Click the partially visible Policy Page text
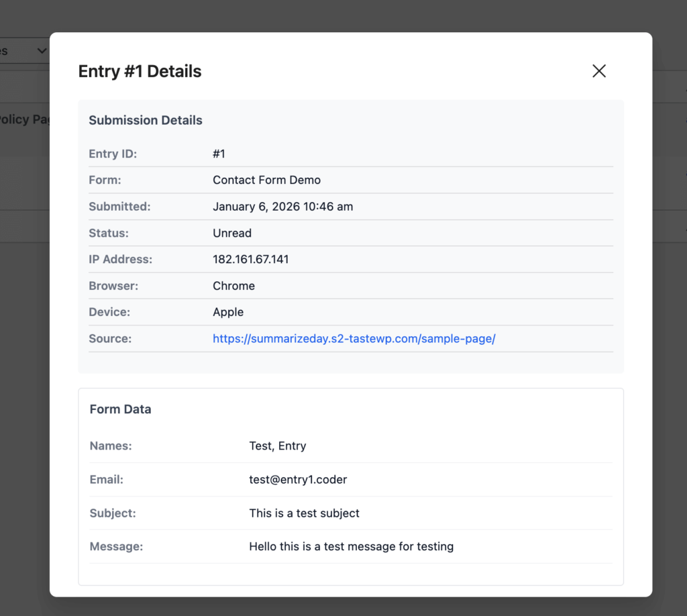This screenshot has height=616, width=687. (25, 119)
